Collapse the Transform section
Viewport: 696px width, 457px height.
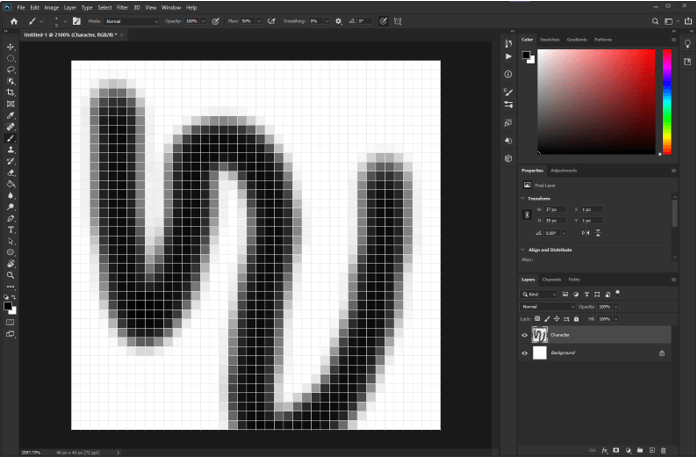523,198
